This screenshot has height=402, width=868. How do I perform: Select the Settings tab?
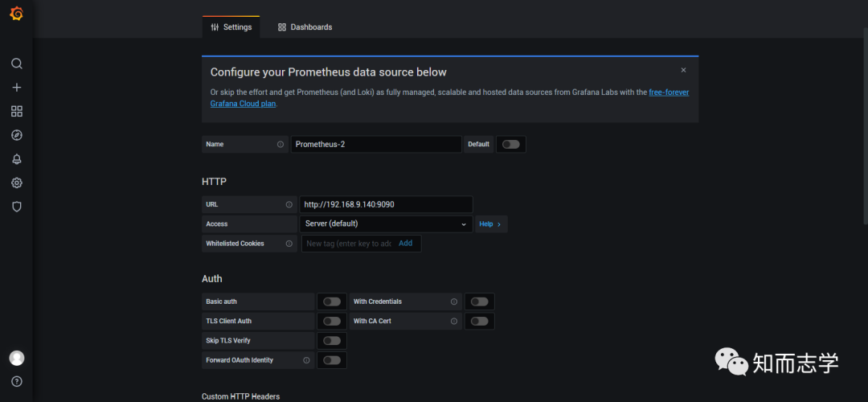tap(231, 27)
